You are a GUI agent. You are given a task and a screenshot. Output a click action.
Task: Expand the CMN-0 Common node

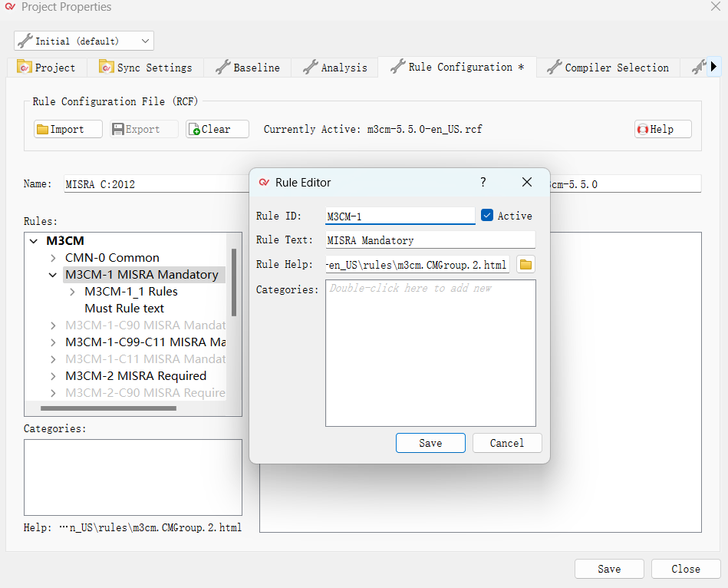click(53, 258)
